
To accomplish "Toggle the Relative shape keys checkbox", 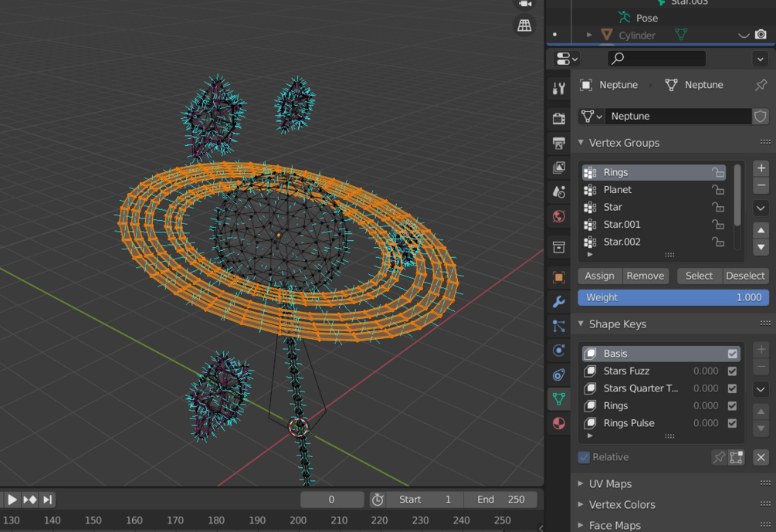I will tap(584, 457).
